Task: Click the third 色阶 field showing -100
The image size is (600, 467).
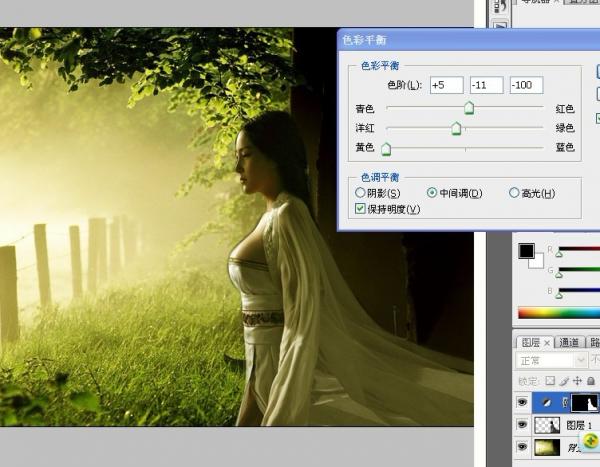Action: coord(526,85)
